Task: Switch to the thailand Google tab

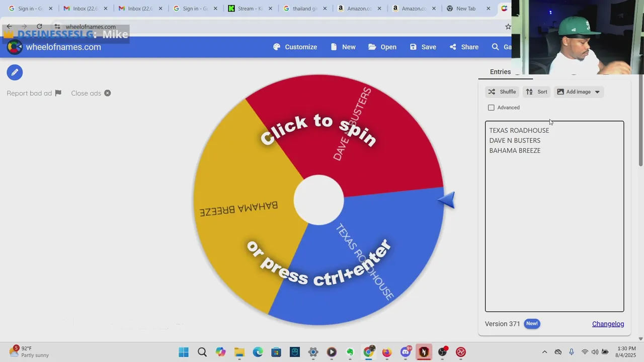Action: click(x=305, y=9)
